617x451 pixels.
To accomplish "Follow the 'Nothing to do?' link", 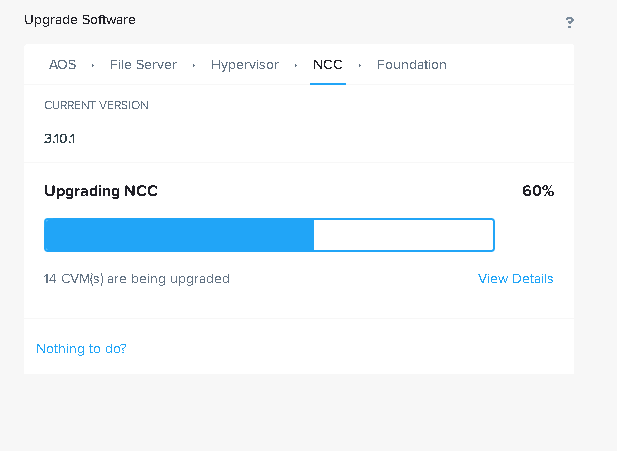I will [81, 349].
